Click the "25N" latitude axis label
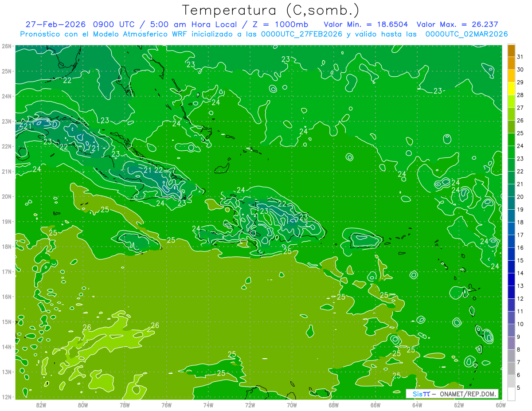 pyautogui.click(x=6, y=71)
